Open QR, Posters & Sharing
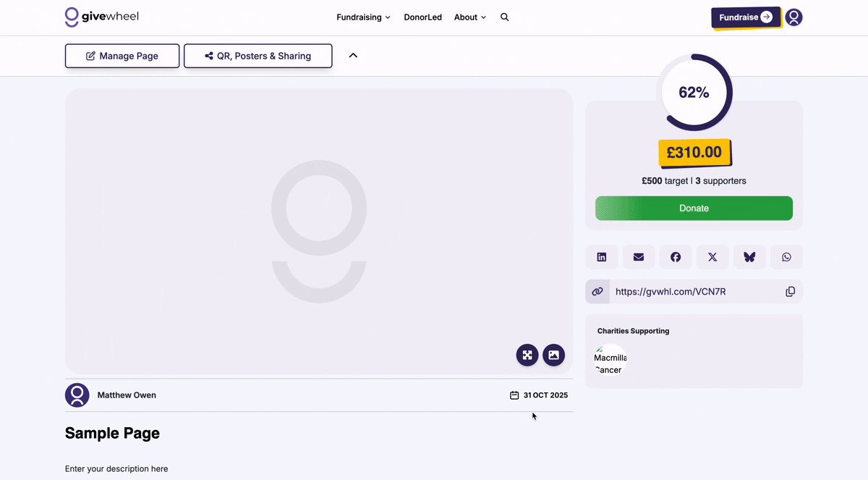868x480 pixels. [258, 56]
